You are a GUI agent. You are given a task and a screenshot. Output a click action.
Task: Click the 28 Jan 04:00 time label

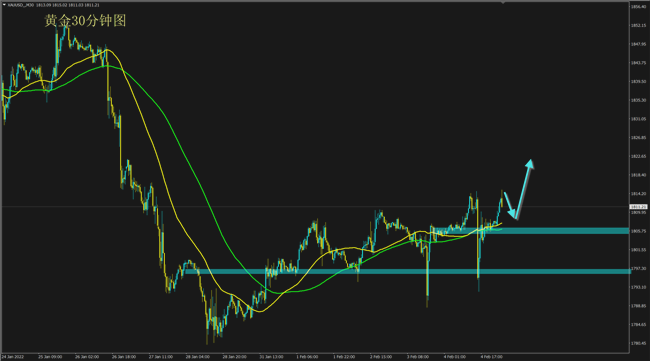[x=198, y=356]
